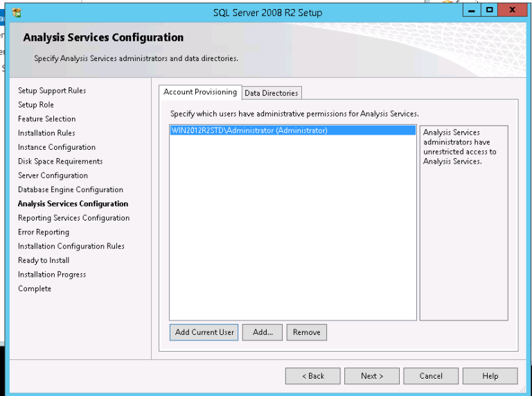
Task: Click Installation Progress step
Action: pos(52,275)
